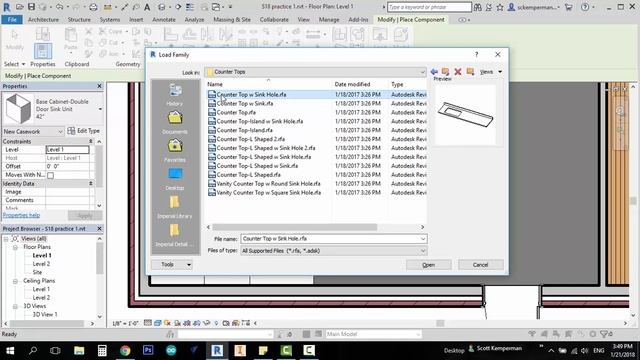Click the Autodesk App Store cart icon
Image resolution: width=640 pixels, height=360 pixels.
[568, 7]
